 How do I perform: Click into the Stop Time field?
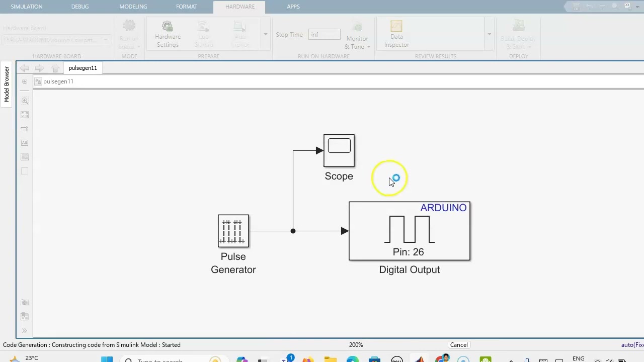(324, 35)
